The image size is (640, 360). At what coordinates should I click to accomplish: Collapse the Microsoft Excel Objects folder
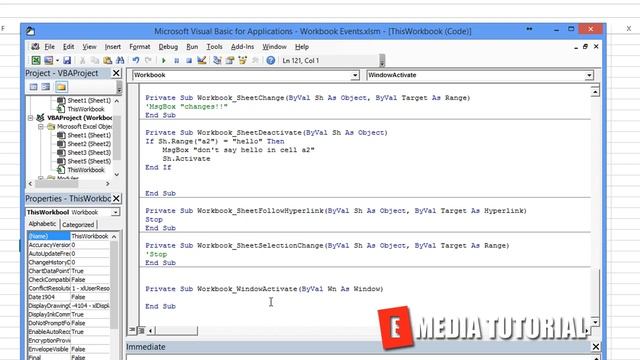tap(41, 127)
